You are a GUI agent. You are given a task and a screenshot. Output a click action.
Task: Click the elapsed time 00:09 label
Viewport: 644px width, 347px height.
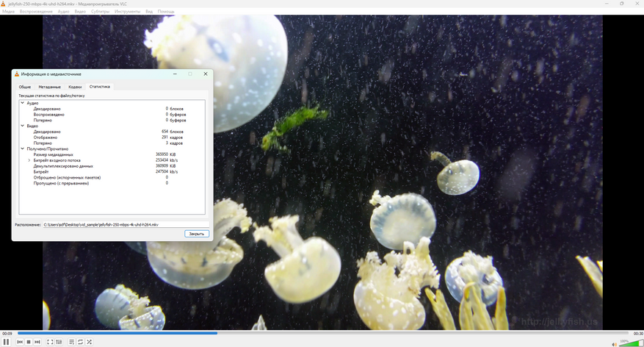point(7,334)
